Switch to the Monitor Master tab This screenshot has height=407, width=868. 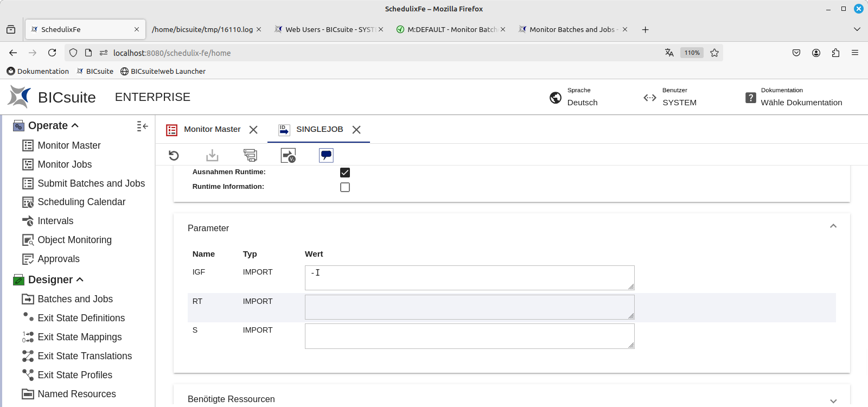212,129
